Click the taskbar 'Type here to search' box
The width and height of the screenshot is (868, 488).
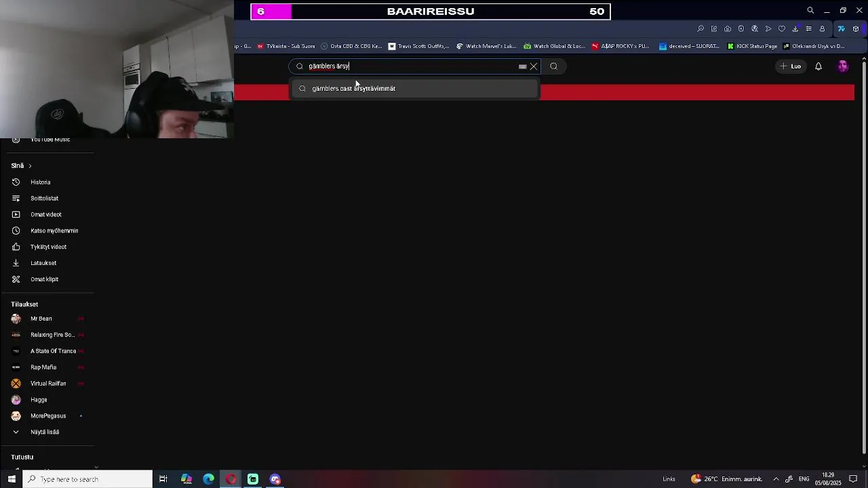(x=88, y=479)
